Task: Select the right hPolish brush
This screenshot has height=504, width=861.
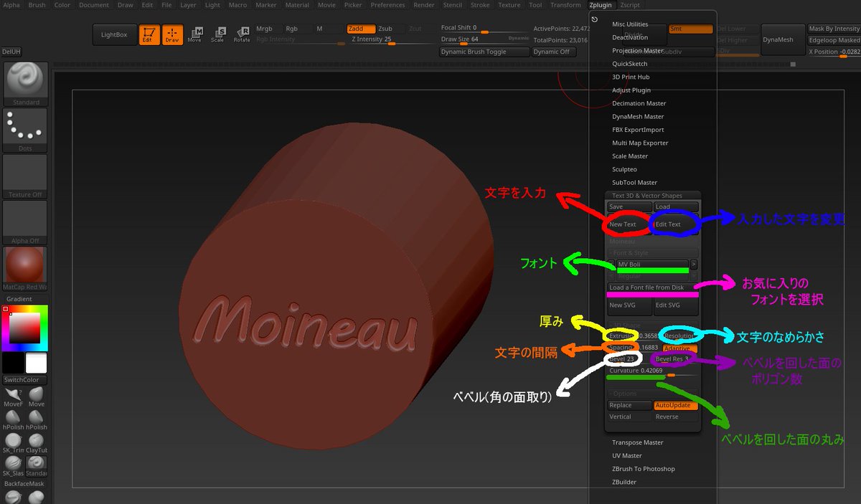Action: [37, 420]
